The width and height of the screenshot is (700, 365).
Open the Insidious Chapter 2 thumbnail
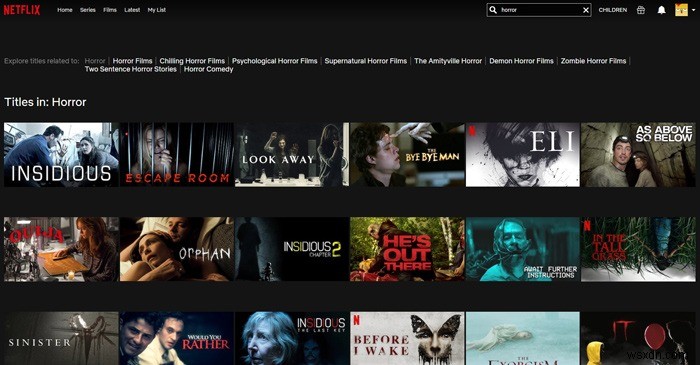[292, 249]
